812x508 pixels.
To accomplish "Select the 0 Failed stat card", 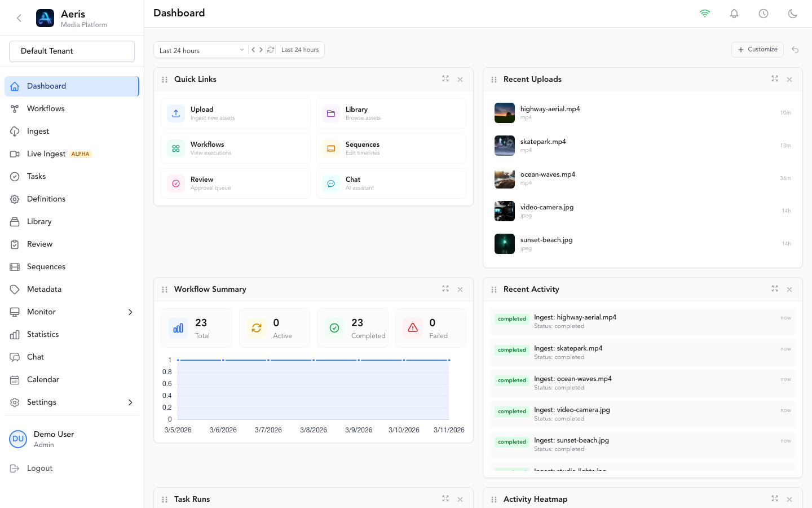I will tap(431, 328).
